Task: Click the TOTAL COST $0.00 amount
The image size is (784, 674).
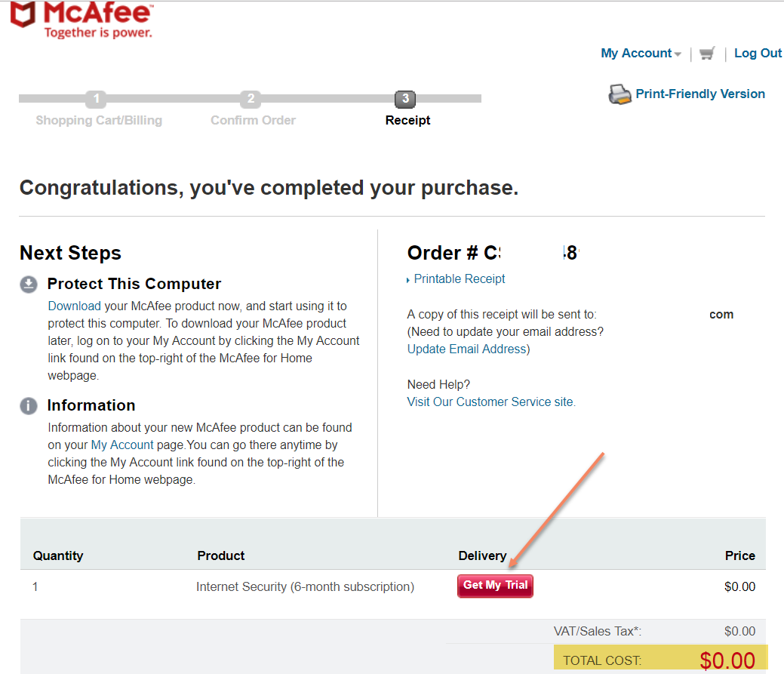Action: 727,660
